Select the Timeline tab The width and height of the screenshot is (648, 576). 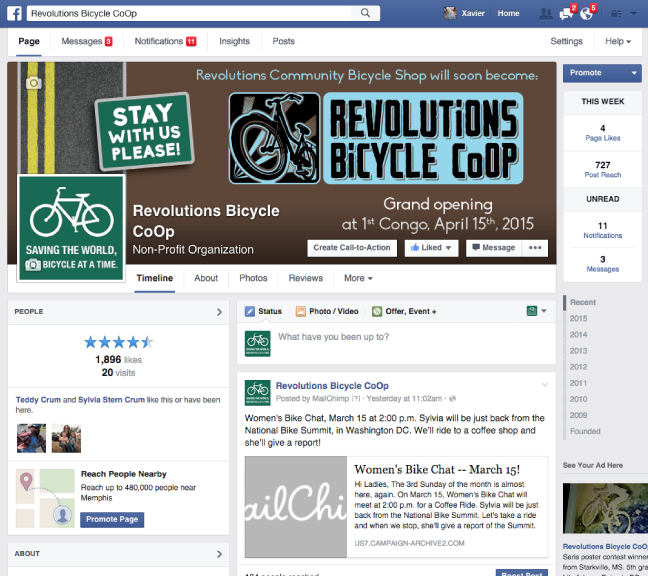(x=155, y=278)
